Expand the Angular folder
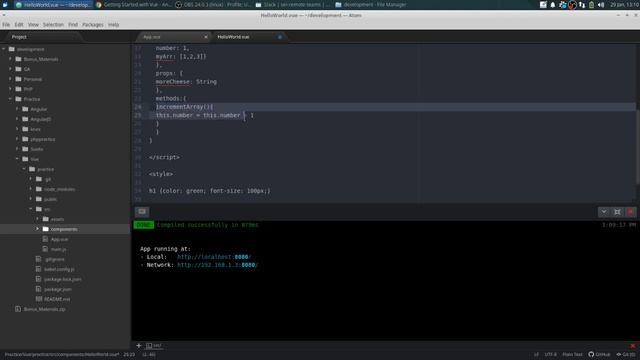The width and height of the screenshot is (640, 360). coord(17,109)
